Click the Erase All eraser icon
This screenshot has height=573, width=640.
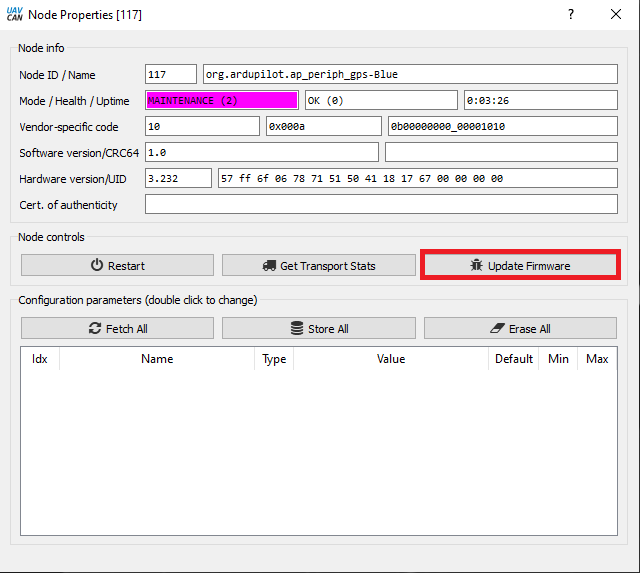(x=500, y=329)
